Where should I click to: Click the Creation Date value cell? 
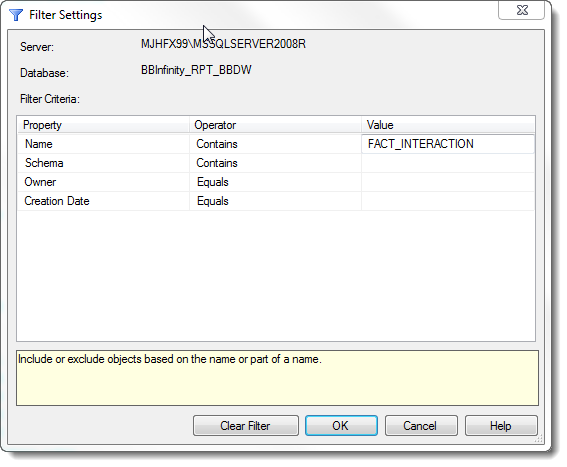click(448, 201)
